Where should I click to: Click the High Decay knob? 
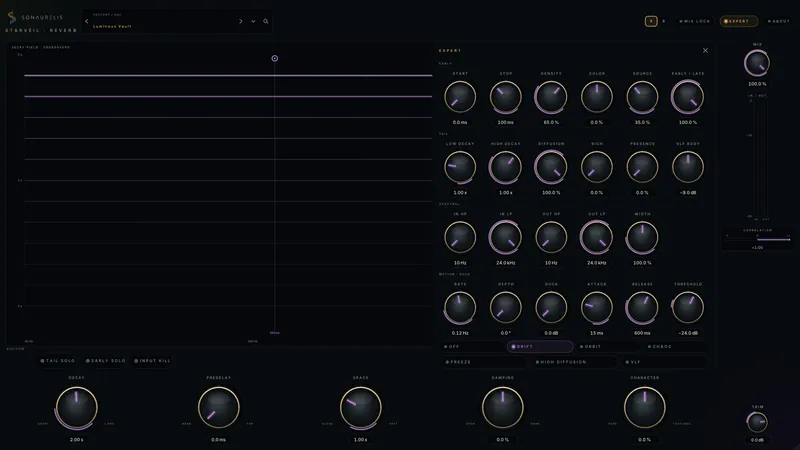(x=506, y=167)
